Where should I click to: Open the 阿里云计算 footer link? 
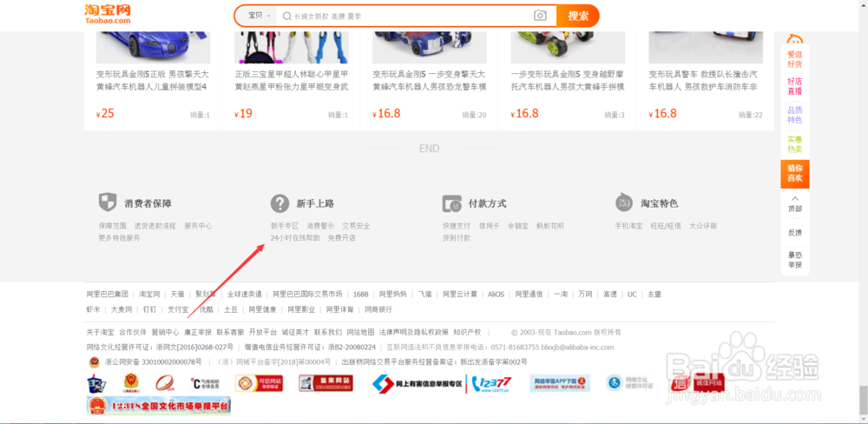point(460,295)
